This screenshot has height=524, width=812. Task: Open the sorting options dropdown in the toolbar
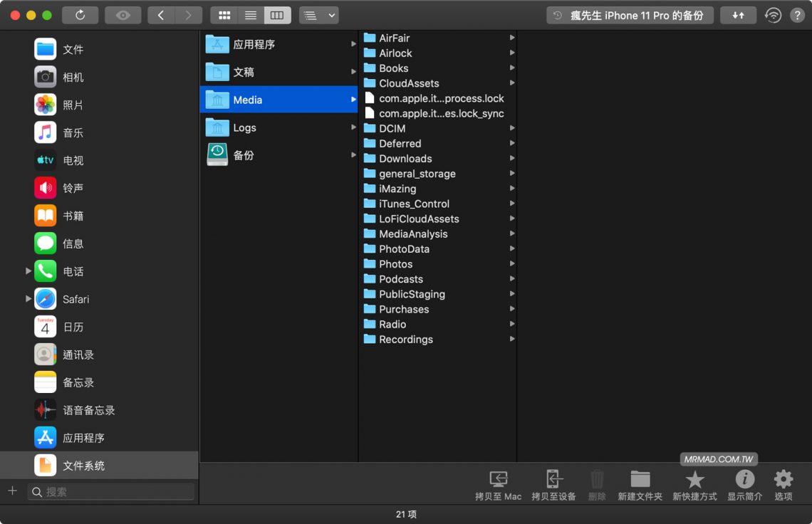click(318, 14)
